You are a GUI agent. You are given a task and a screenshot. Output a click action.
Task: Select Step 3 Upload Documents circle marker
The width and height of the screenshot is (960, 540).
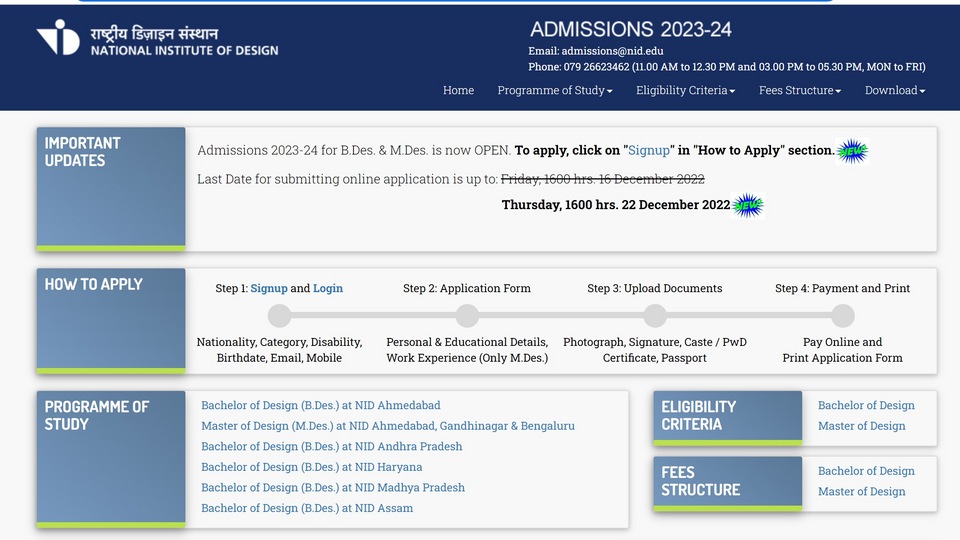pos(654,316)
